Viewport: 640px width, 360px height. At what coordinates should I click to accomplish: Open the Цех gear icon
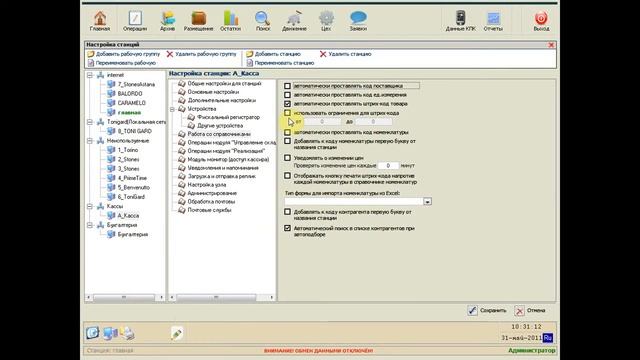pyautogui.click(x=326, y=21)
